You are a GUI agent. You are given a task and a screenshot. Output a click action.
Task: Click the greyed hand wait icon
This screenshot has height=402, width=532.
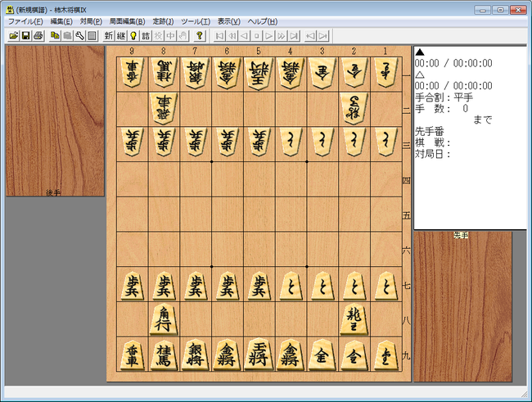(183, 36)
